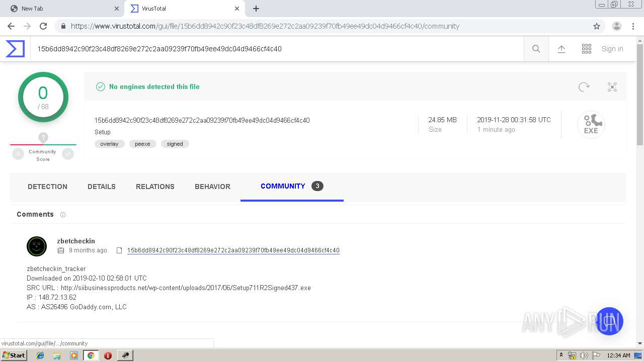Screen dimensions: 644x362
Task: Click zbetcheckin avatar image
Action: 37,246
